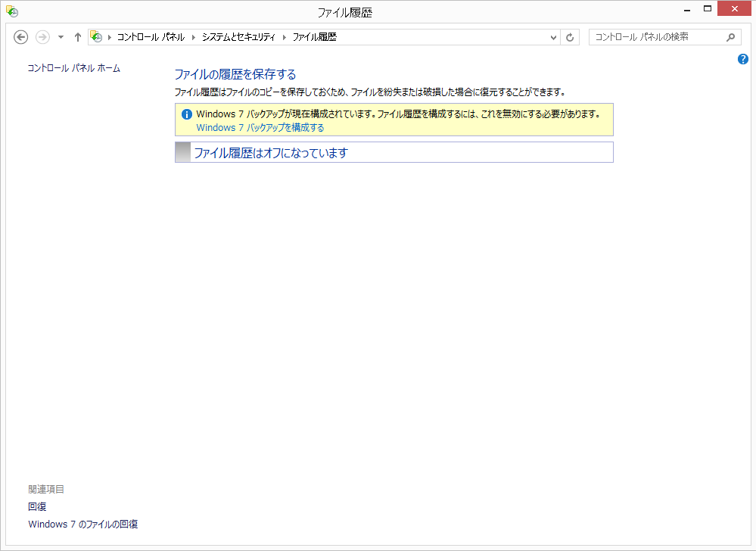
Task: Click the folder icon in address bar
Action: (96, 37)
